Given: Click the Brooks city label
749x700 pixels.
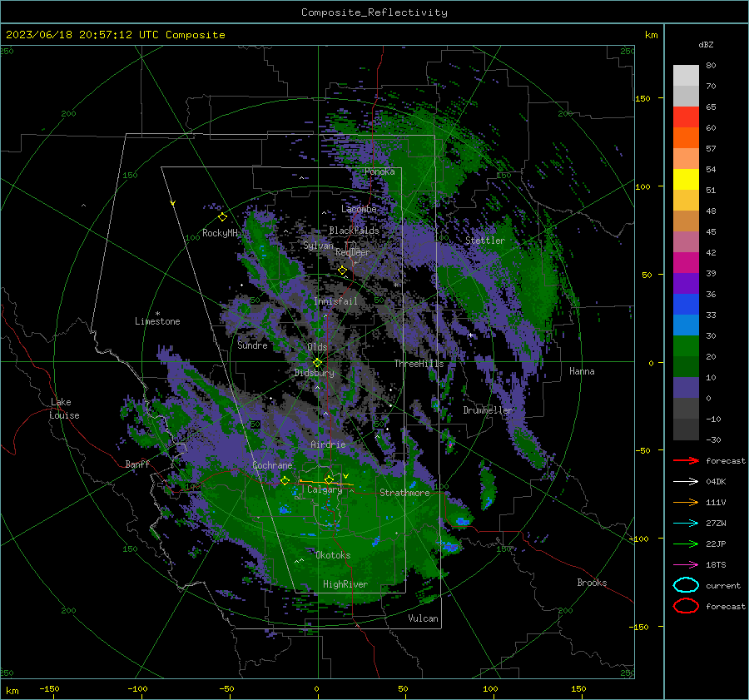Looking at the screenshot, I should [x=592, y=583].
